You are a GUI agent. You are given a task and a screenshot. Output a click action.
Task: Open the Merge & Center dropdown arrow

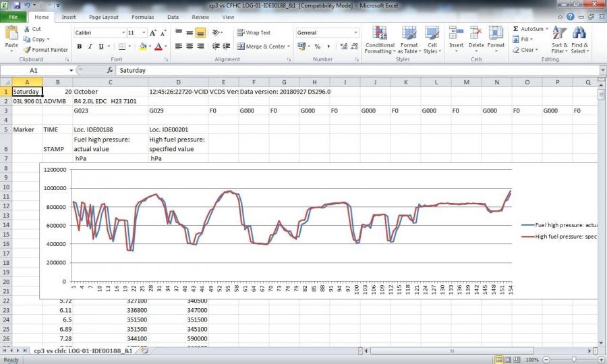[289, 47]
